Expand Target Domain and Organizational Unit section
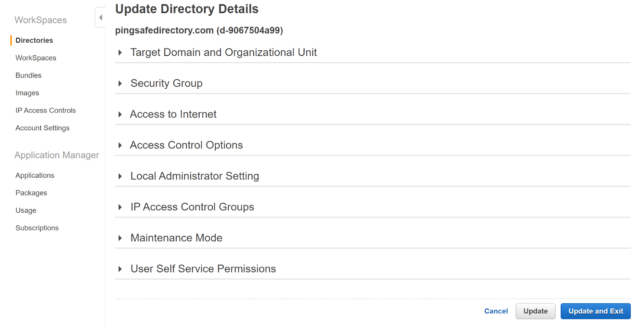This screenshot has height=333, width=644. 120,53
